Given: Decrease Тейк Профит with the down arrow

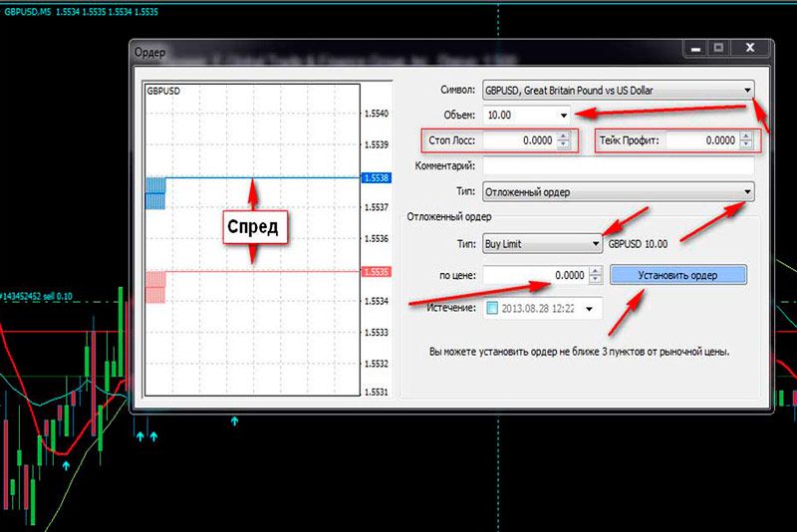Looking at the screenshot, I should coord(745,145).
